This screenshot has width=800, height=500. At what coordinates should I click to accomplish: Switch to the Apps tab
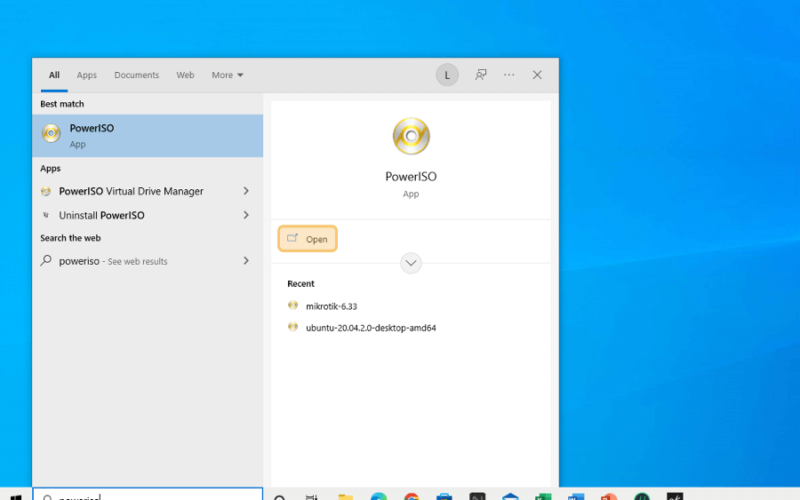coord(87,75)
